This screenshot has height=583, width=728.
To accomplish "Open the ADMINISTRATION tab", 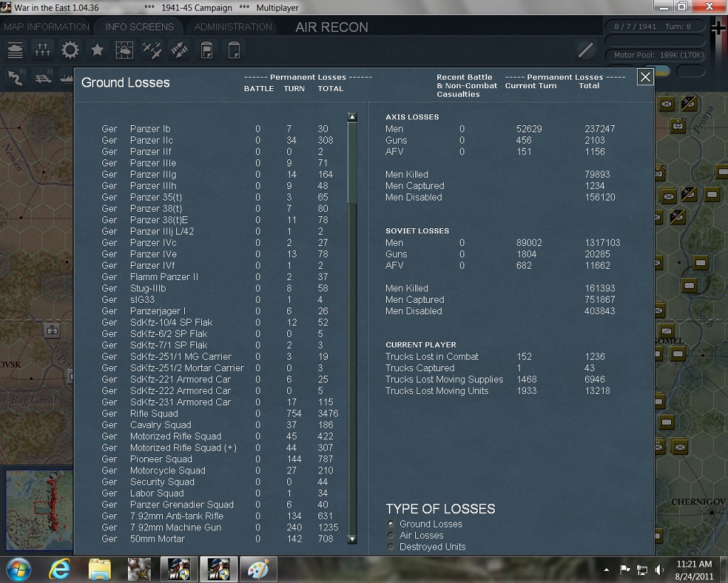I will (x=233, y=27).
